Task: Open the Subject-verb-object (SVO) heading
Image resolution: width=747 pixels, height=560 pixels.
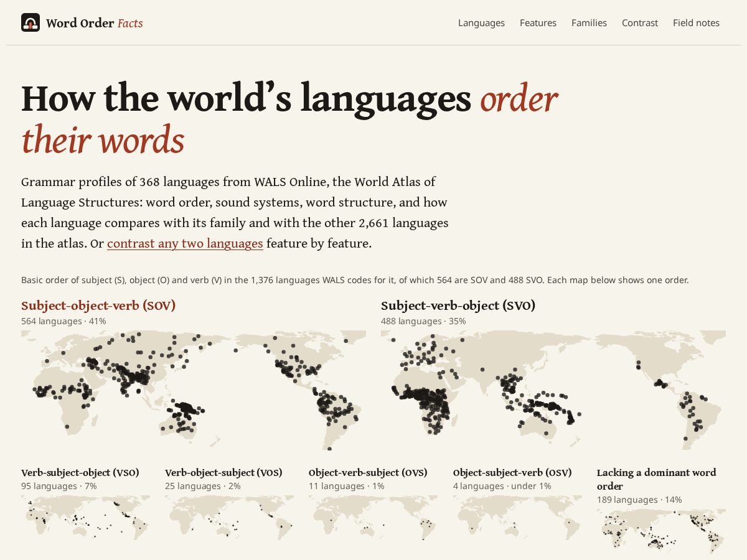Action: click(458, 306)
